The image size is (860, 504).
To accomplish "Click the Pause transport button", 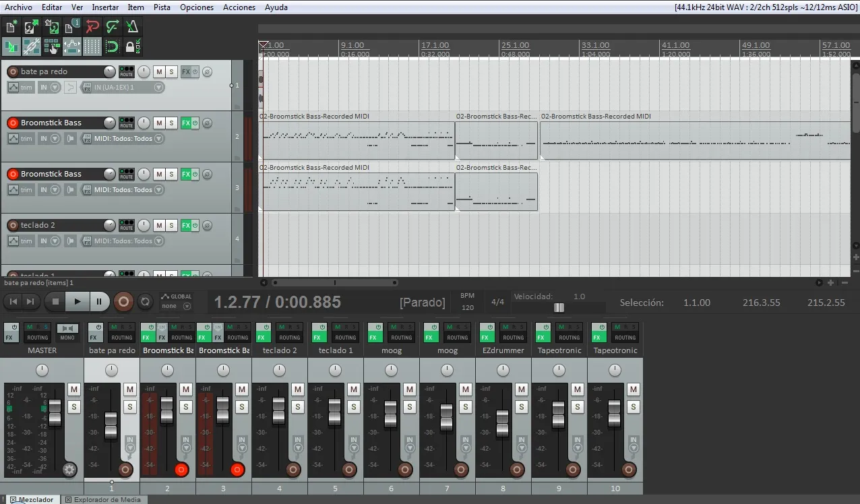I will pos(99,302).
